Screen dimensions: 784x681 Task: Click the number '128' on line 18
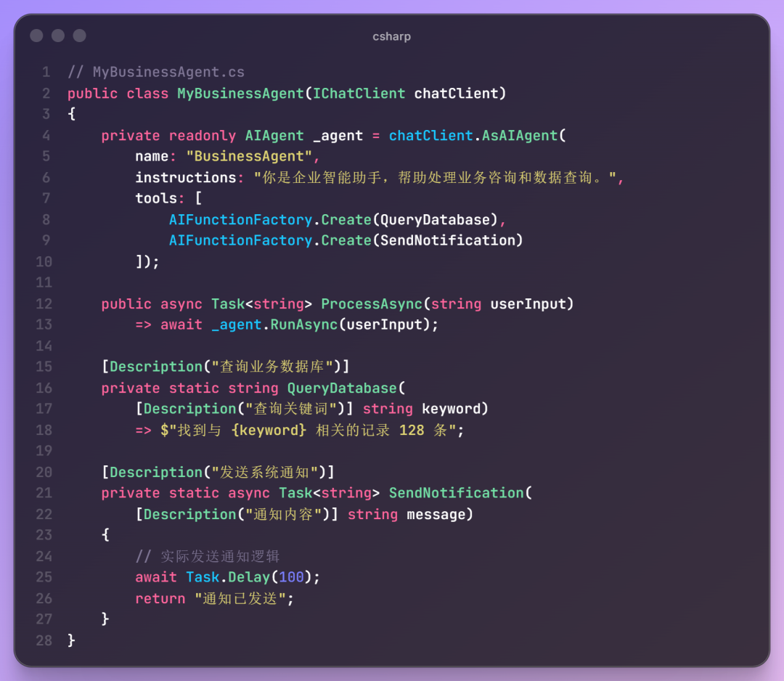click(x=412, y=430)
